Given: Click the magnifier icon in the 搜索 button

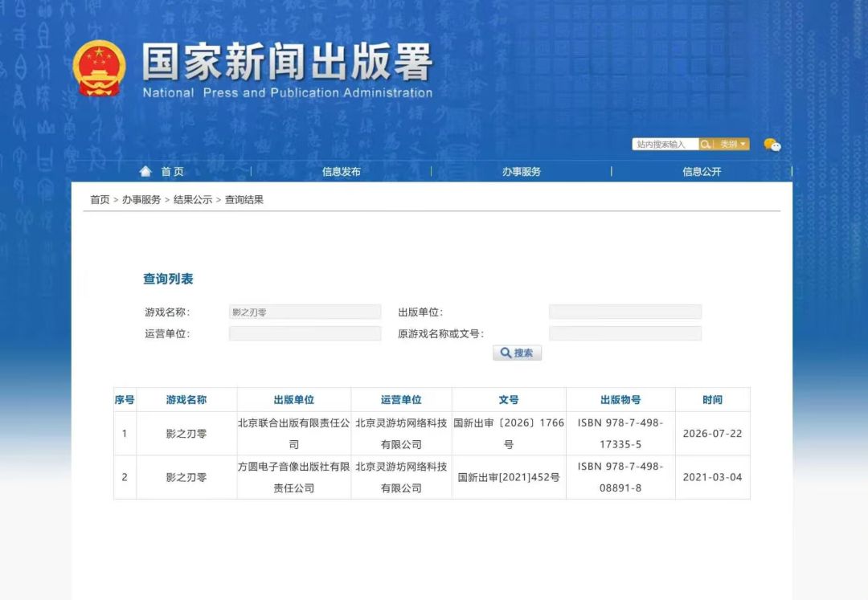Looking at the screenshot, I should coord(506,353).
